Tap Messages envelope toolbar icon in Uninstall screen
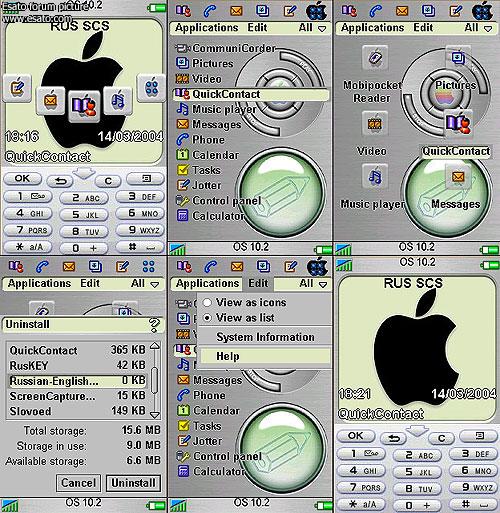 pos(69,267)
